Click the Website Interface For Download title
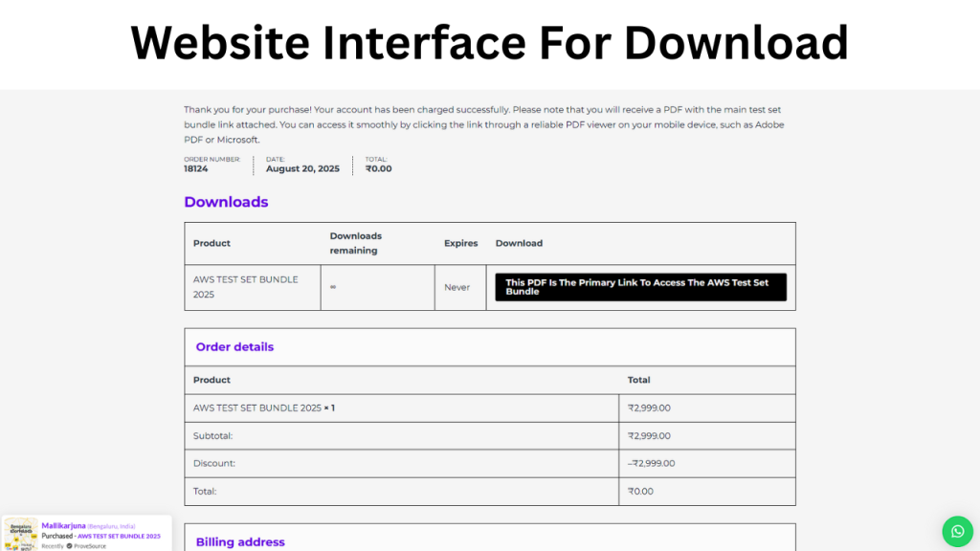 (489, 42)
